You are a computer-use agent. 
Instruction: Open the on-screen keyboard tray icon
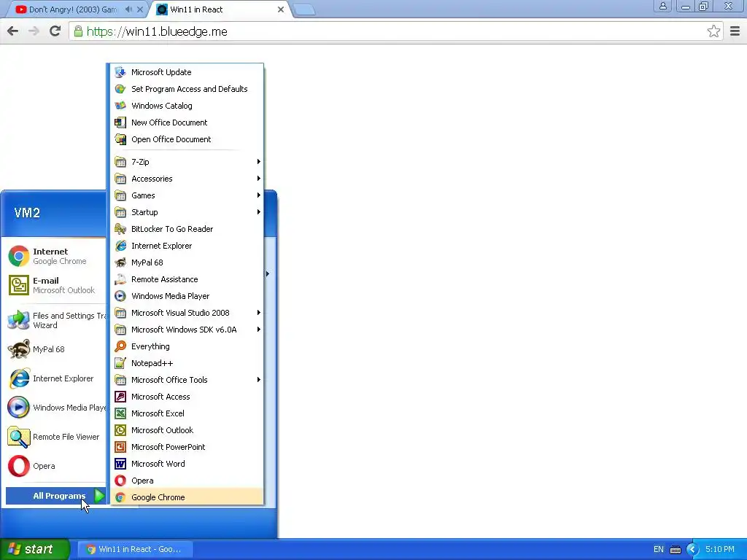(676, 550)
